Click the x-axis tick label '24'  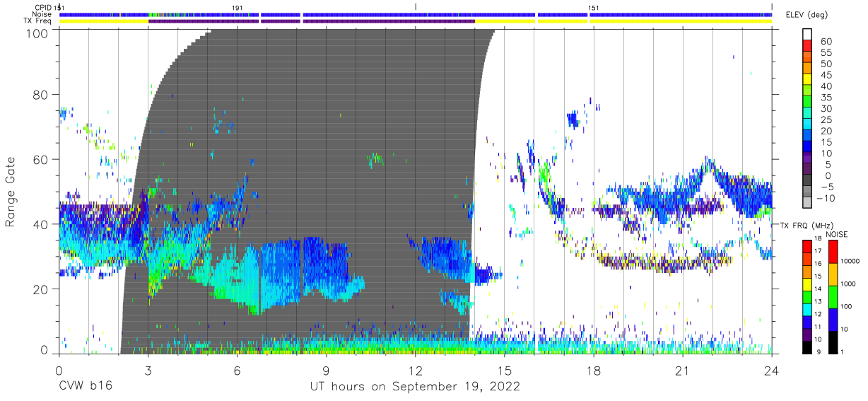click(772, 370)
